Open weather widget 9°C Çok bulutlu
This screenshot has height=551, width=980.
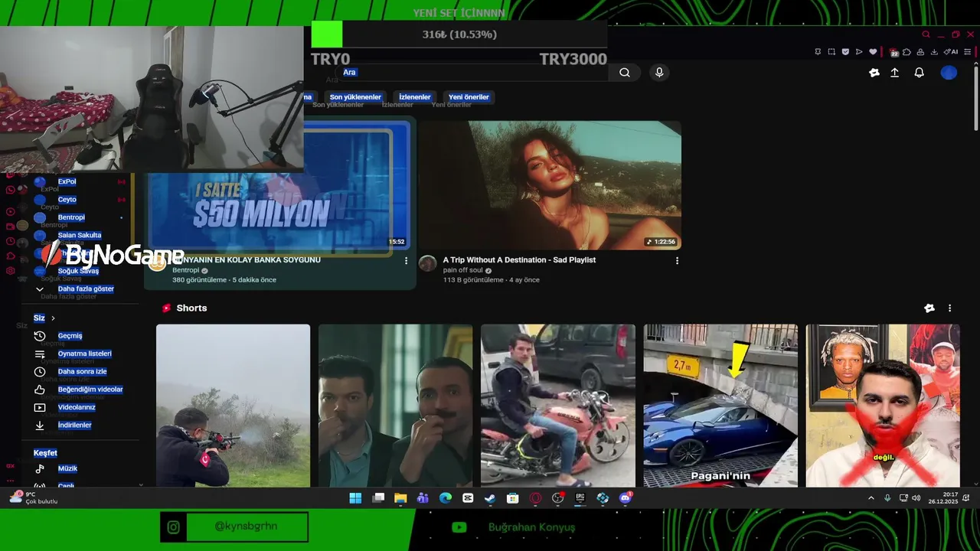[34, 498]
